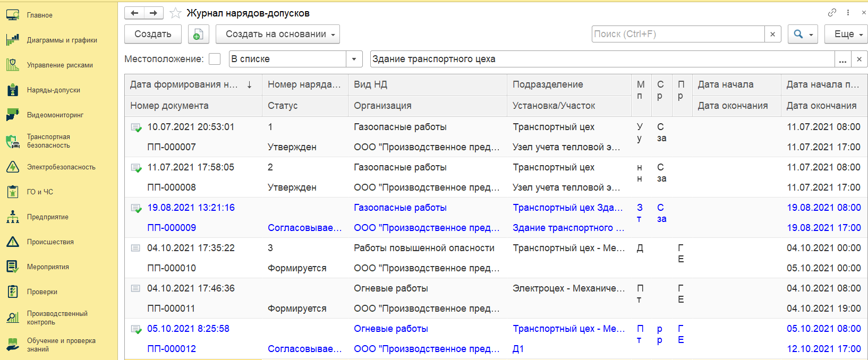The height and width of the screenshot is (360, 868).
Task: Click document icon of row ПП-000008
Action: tap(136, 168)
